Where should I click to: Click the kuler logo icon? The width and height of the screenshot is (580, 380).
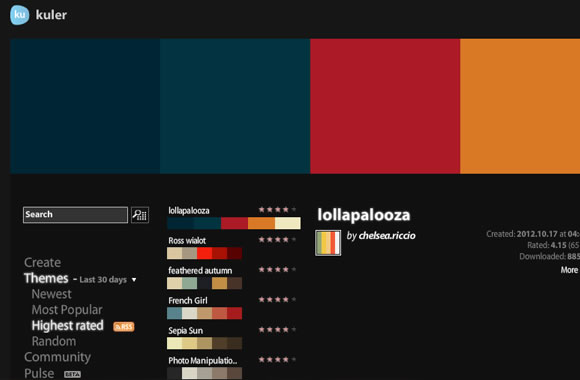(20, 15)
